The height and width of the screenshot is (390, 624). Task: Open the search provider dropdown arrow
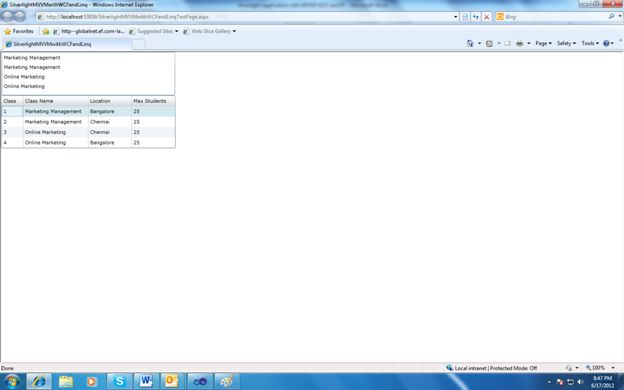(x=620, y=16)
